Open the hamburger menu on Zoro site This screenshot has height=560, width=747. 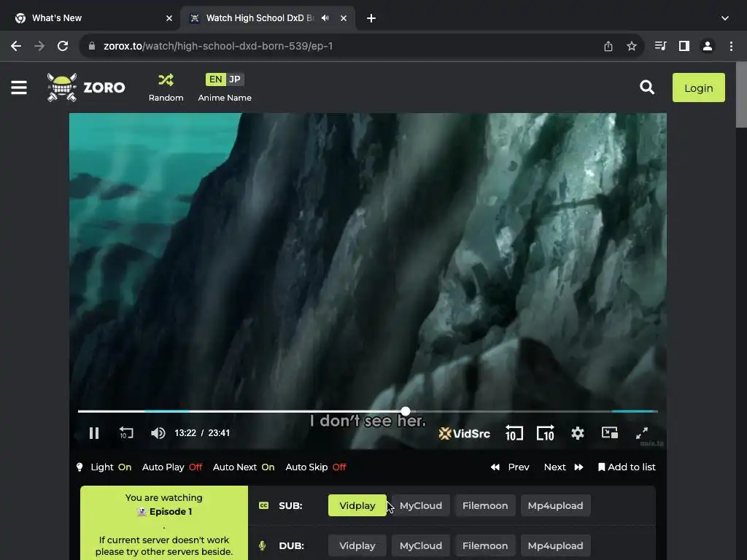tap(19, 87)
